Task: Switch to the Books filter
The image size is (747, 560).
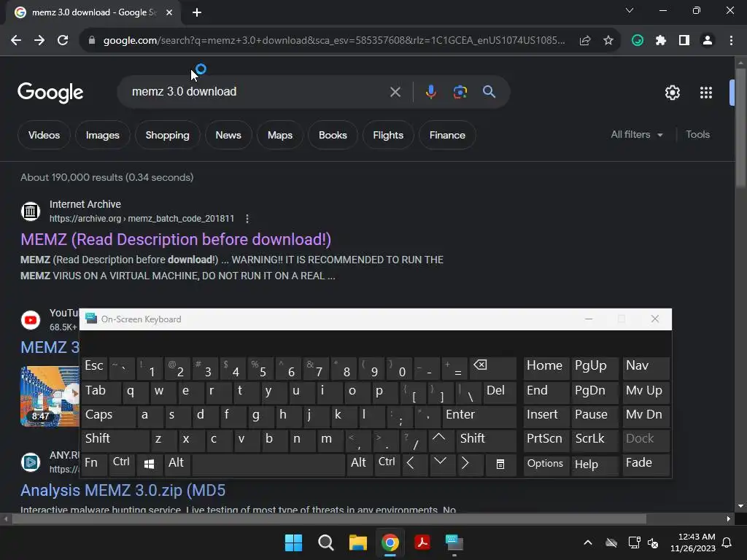Action: coord(333,135)
